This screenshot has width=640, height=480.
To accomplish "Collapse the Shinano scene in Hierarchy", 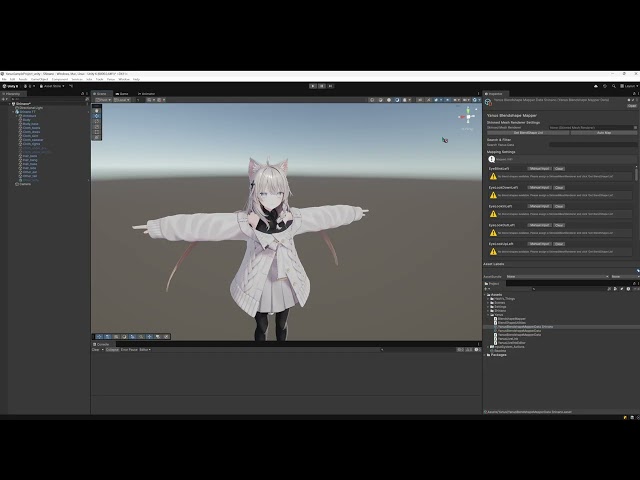I will 10,104.
